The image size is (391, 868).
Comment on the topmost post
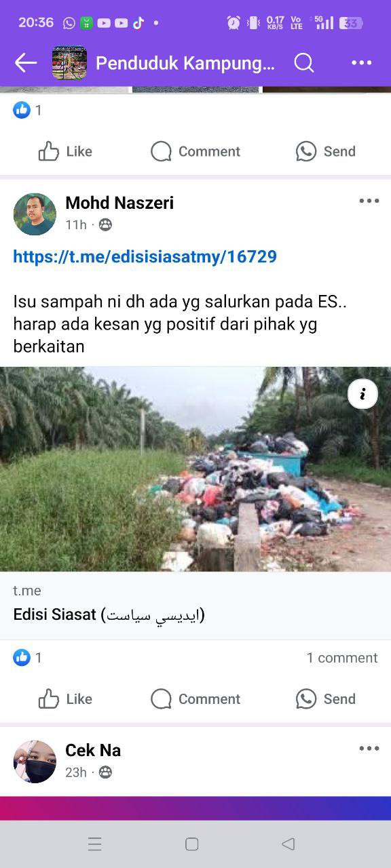point(195,151)
